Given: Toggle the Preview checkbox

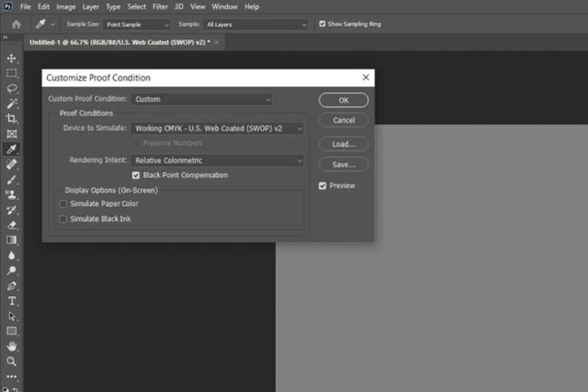Looking at the screenshot, I should pos(323,185).
